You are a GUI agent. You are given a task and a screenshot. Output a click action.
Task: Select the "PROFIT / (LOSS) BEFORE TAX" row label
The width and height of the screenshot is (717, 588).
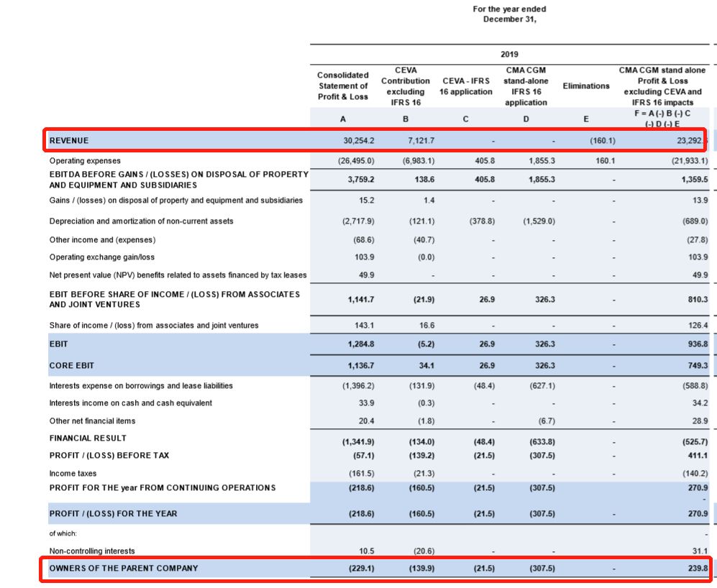[x=109, y=455]
